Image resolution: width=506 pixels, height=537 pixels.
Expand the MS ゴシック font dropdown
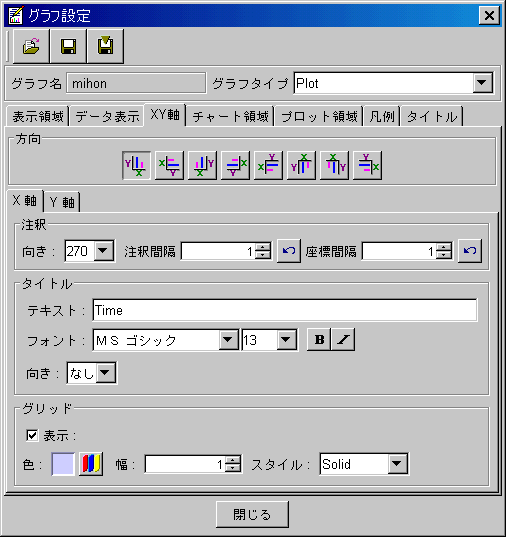tap(228, 340)
